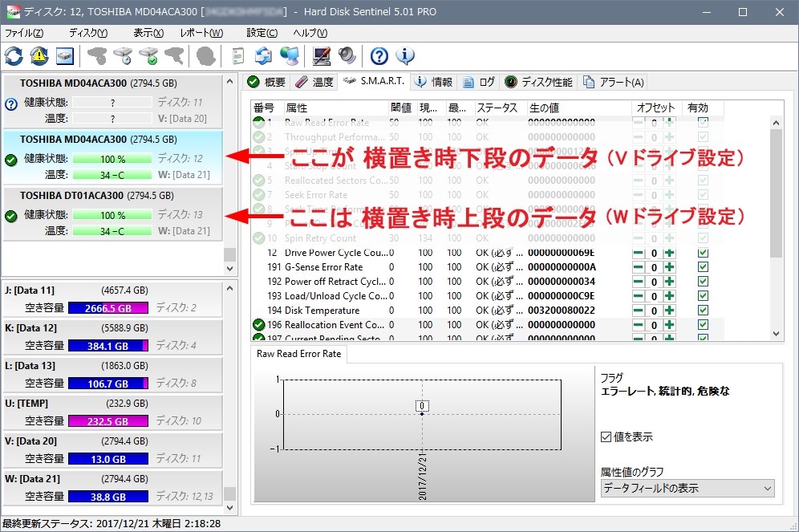Open the 表示 menu
The image size is (799, 532).
point(148,33)
